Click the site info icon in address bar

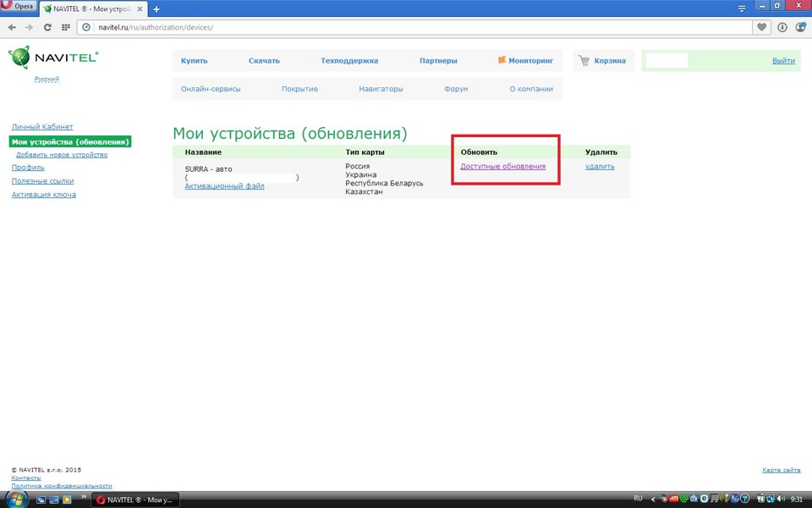click(86, 27)
